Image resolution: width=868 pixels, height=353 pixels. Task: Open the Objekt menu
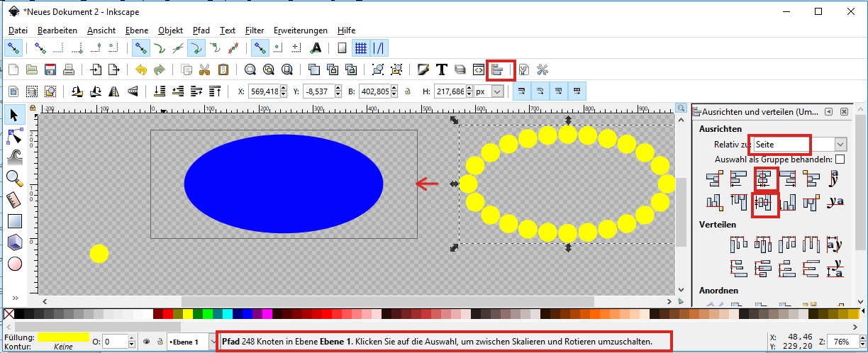(x=170, y=30)
